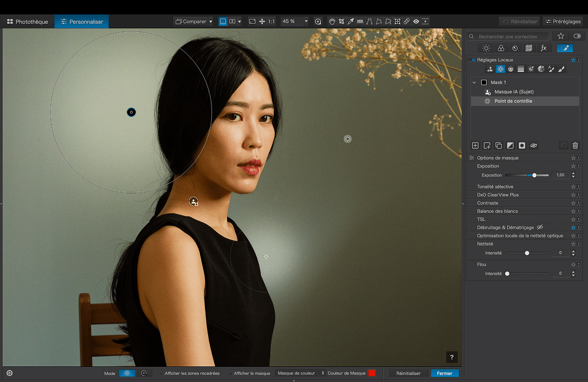Switch to the Photothèque tab
The width and height of the screenshot is (588, 382).
[x=28, y=22]
